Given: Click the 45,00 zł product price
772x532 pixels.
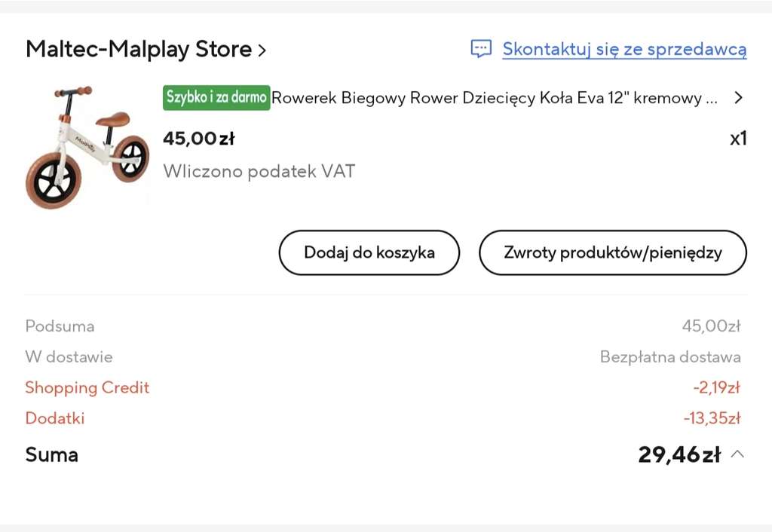Looking at the screenshot, I should [199, 139].
